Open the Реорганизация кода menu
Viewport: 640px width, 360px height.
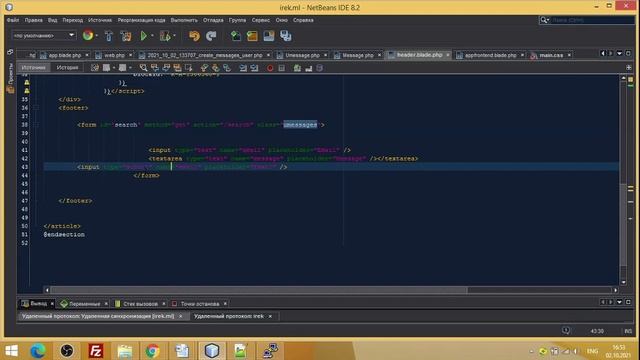pos(142,20)
